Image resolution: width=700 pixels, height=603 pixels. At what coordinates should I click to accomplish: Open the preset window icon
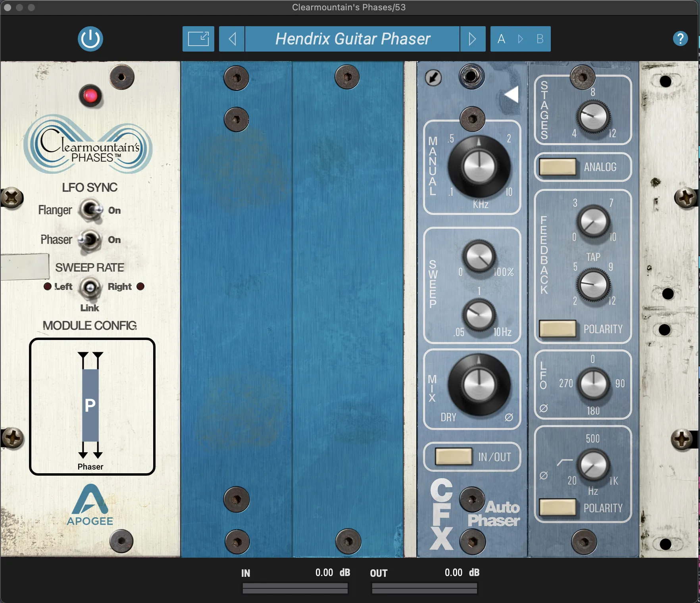coord(198,39)
